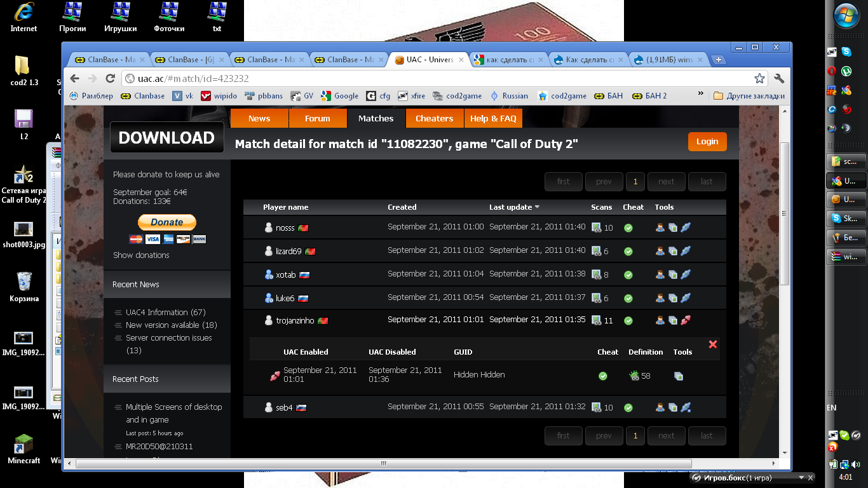Open the Рамблер bookmark

(x=91, y=96)
